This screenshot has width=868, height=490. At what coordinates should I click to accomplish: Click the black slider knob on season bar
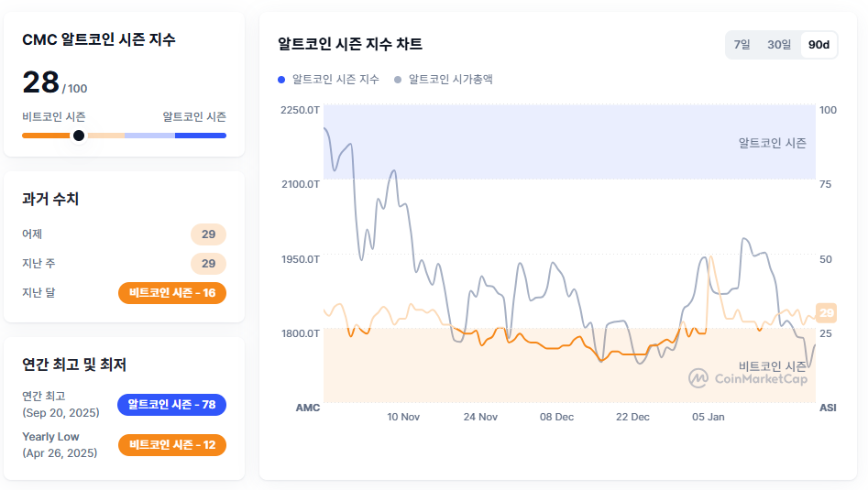click(79, 136)
